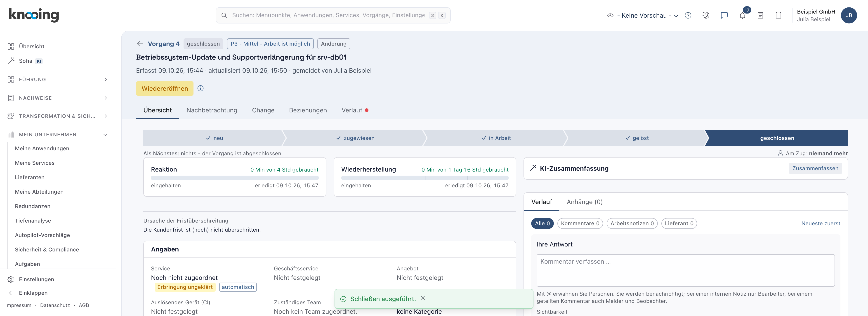Select the Kommentare 0 filter chip
Viewport: 868px width, 316px height.
point(580,223)
